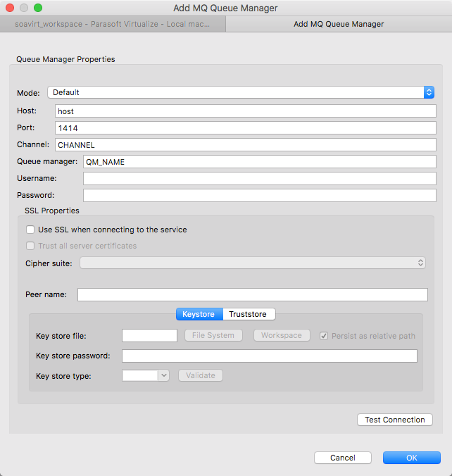The width and height of the screenshot is (452, 476).
Task: Close the window with red button
Action: 10,8
